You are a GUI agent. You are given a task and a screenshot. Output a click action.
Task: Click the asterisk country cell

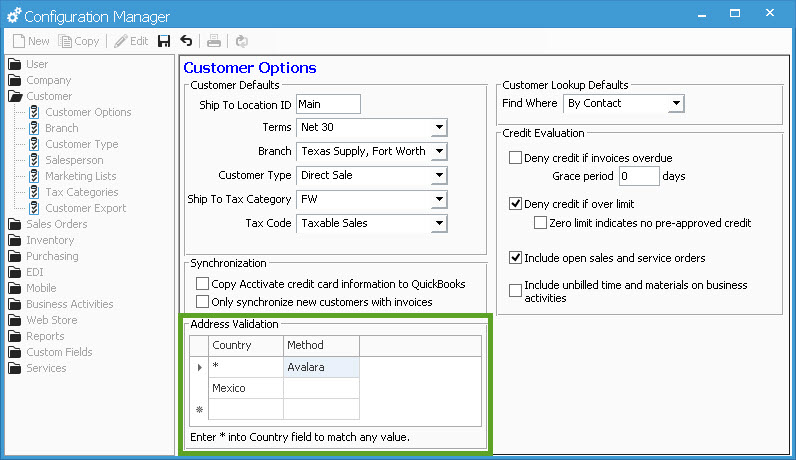[x=246, y=367]
